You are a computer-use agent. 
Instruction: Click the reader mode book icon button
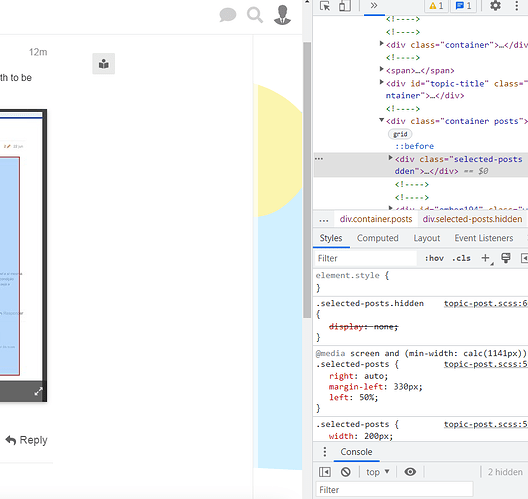(104, 64)
